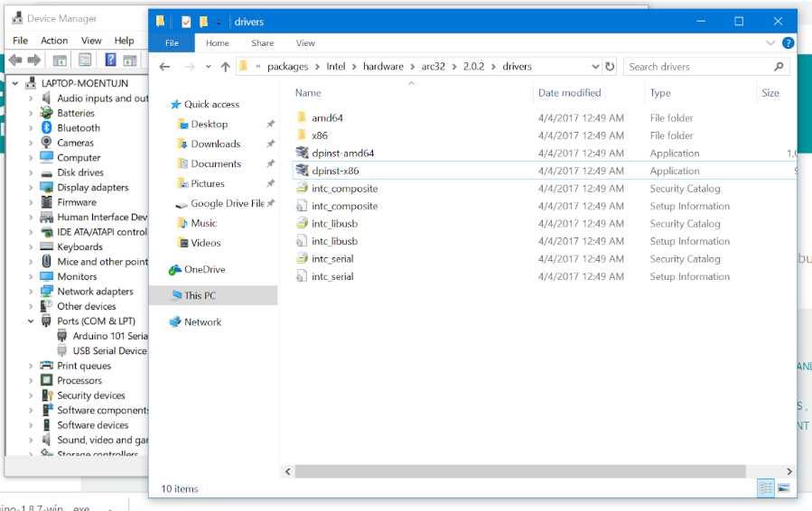Collapse the Ports (COM & LPT) node
This screenshot has width=812, height=511.
(x=31, y=321)
